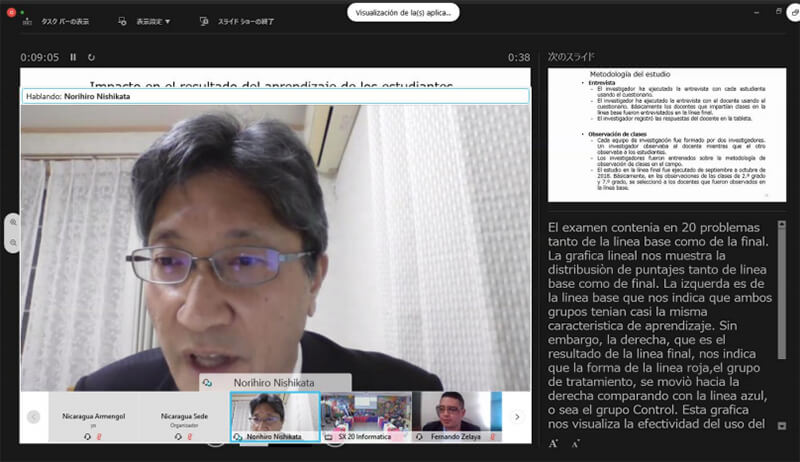Click the notes scrollbar down arrow
The width and height of the screenshot is (800, 462).
click(782, 426)
